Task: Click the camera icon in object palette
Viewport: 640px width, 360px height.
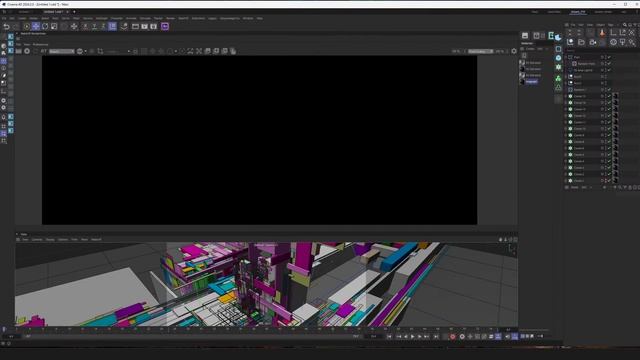Action: [593, 42]
